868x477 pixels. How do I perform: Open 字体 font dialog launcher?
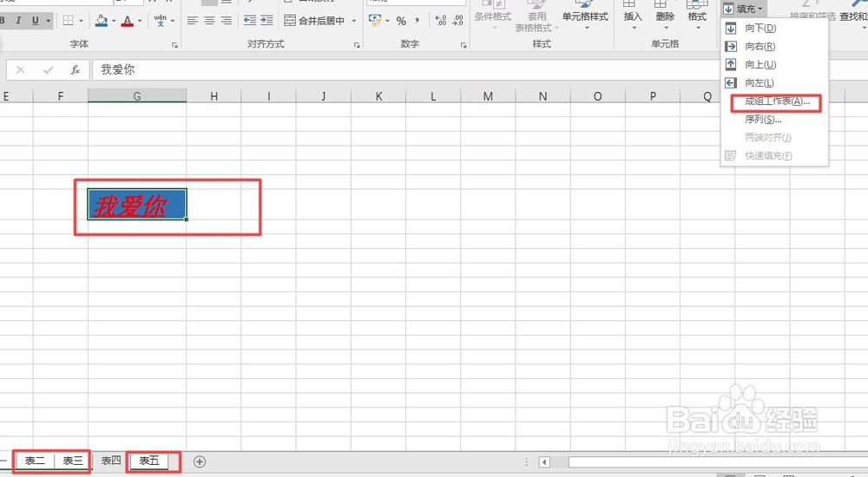(x=175, y=45)
